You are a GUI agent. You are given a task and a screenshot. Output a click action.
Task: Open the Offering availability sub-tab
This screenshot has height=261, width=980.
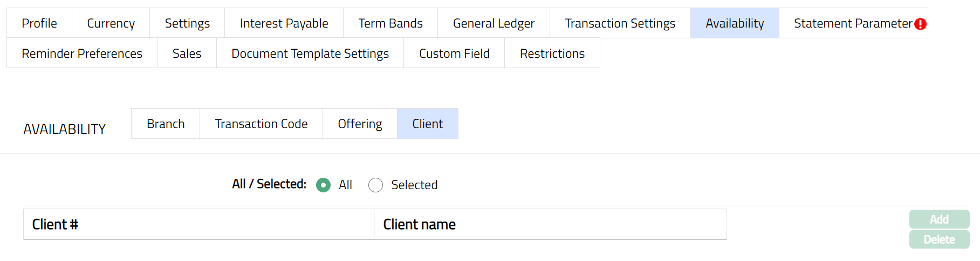(x=360, y=124)
